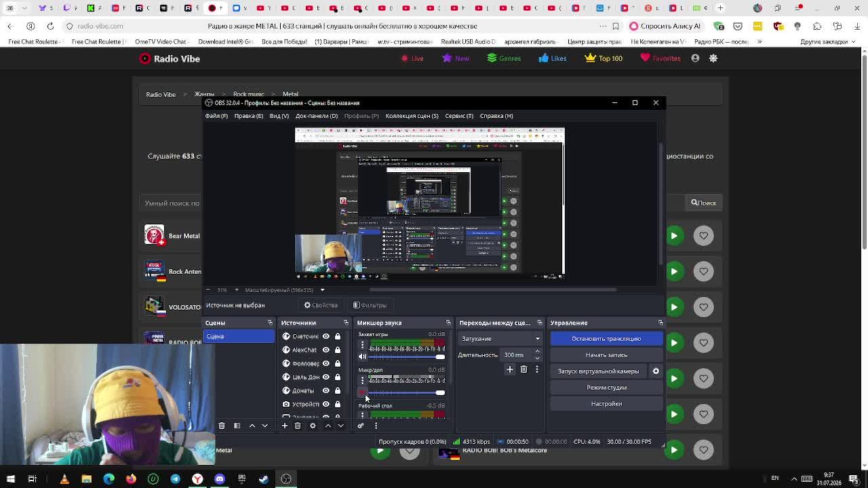Screen dimensions: 868x488
Task: Undock Микшер звука panel float icon
Action: click(x=448, y=323)
